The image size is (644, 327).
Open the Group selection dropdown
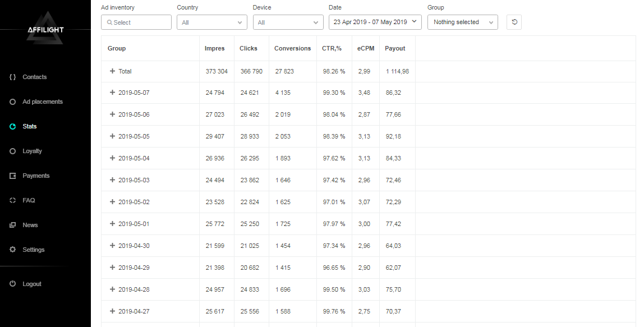pyautogui.click(x=462, y=22)
